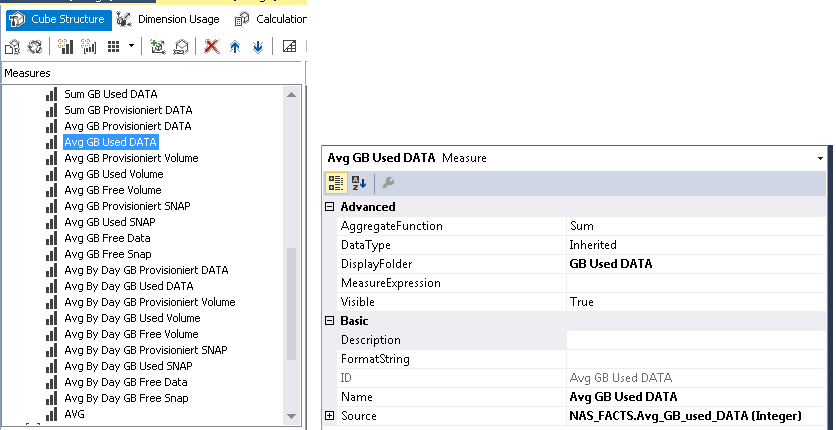Screen dimensions: 836x430
Task: Open the property object selector dropdown
Action: (x=820, y=158)
